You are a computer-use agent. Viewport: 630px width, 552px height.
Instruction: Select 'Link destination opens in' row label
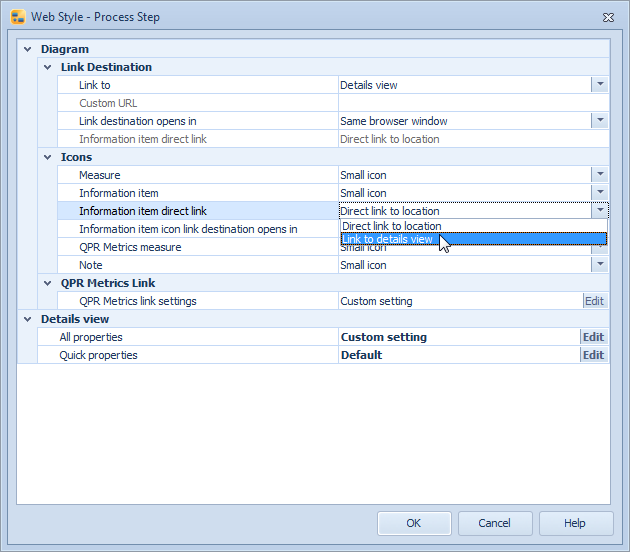(138, 121)
